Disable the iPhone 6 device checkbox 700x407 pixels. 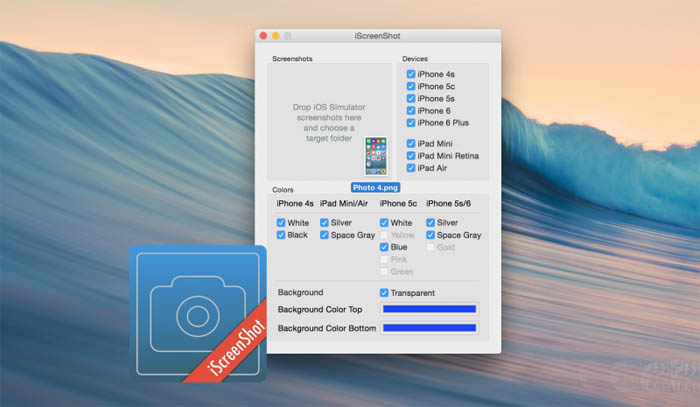click(411, 110)
